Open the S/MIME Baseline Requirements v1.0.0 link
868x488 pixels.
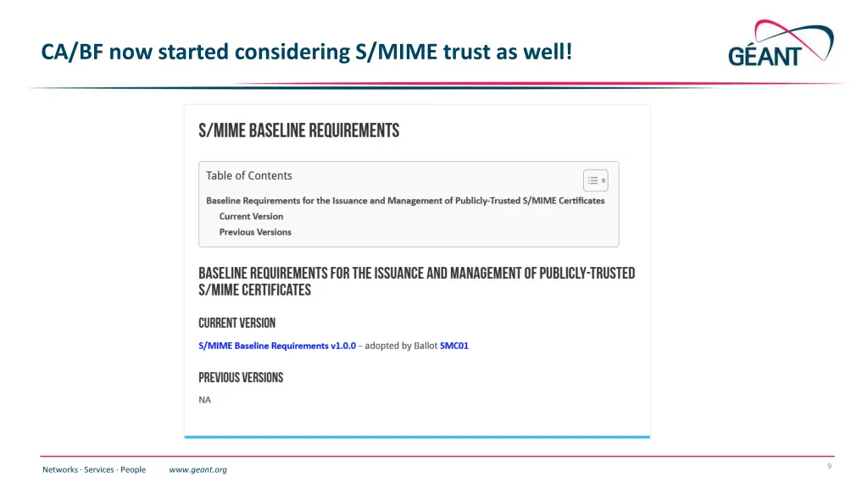(277, 346)
